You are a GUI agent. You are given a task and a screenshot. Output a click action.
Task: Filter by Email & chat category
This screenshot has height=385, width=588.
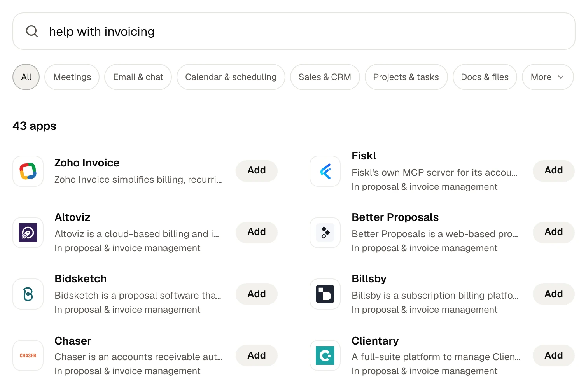pos(138,77)
